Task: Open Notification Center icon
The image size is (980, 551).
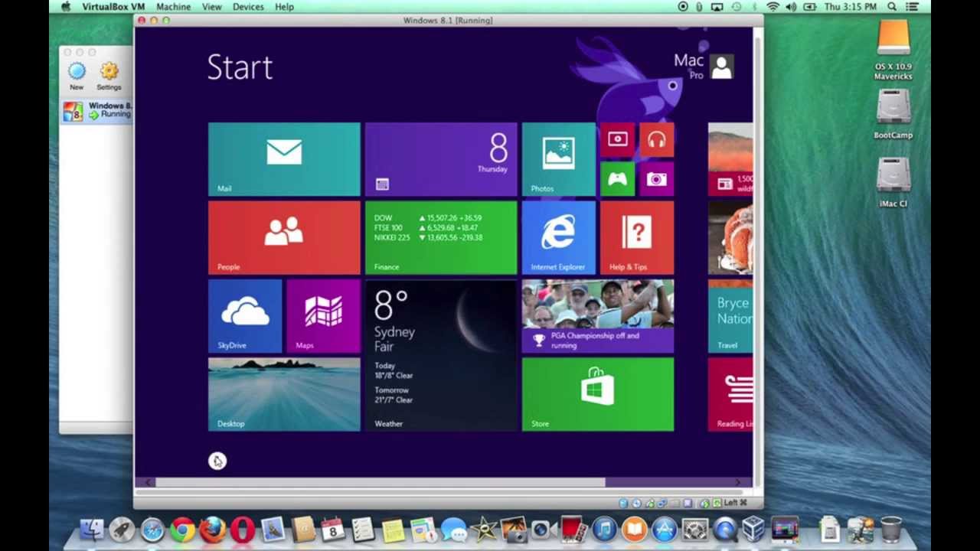Action: coord(913,7)
